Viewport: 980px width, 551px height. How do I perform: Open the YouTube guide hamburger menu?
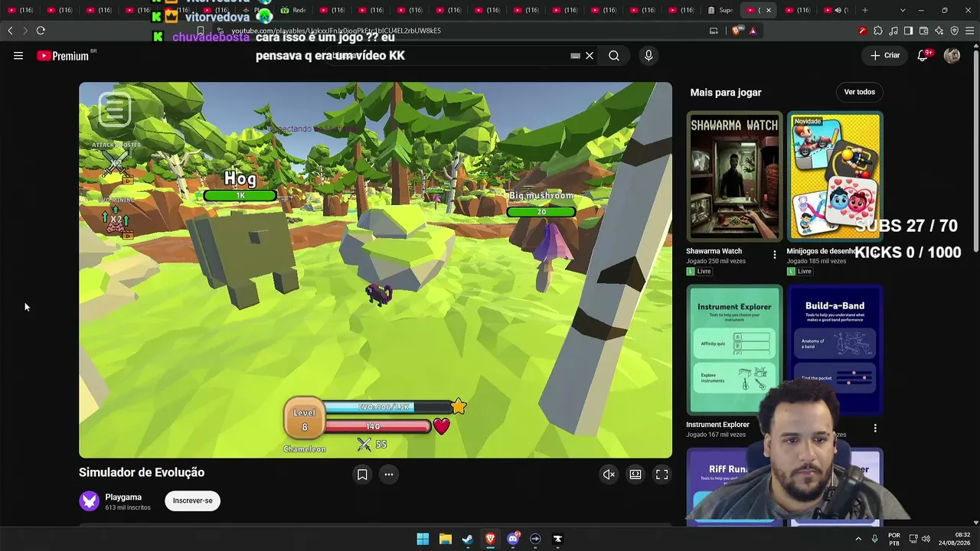tap(18, 55)
